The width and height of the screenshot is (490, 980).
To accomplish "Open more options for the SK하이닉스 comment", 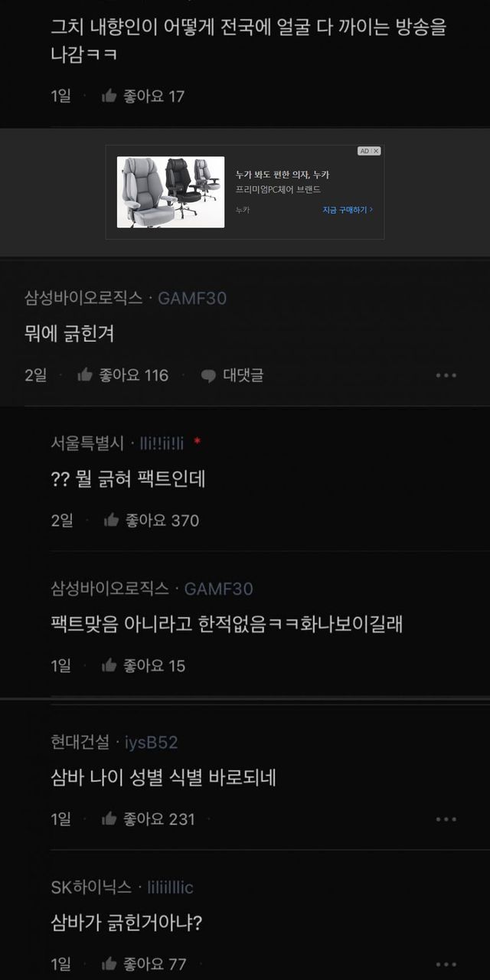I will (x=446, y=964).
